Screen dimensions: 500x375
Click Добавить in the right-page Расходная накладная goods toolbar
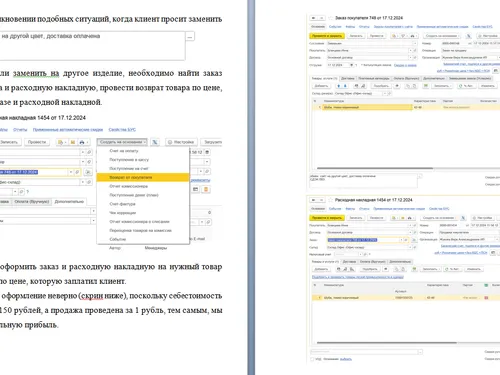pyautogui.click(x=321, y=269)
